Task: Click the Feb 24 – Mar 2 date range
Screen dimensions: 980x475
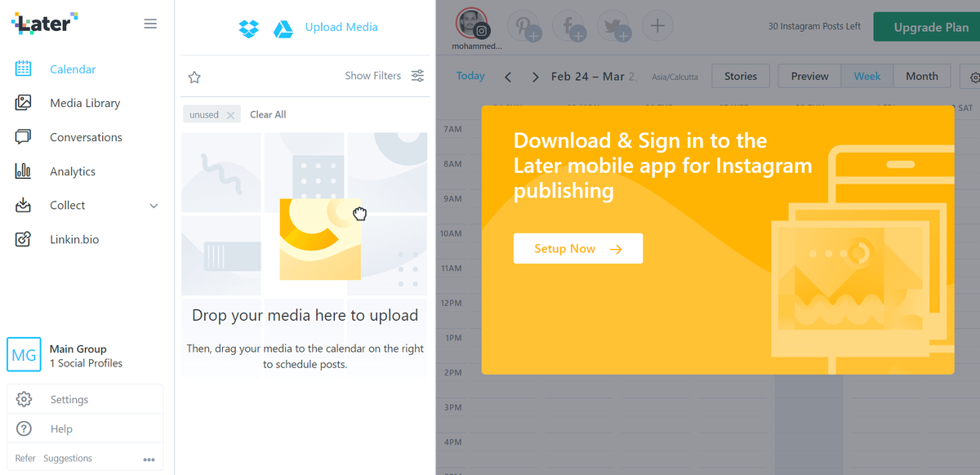Action: coord(594,76)
